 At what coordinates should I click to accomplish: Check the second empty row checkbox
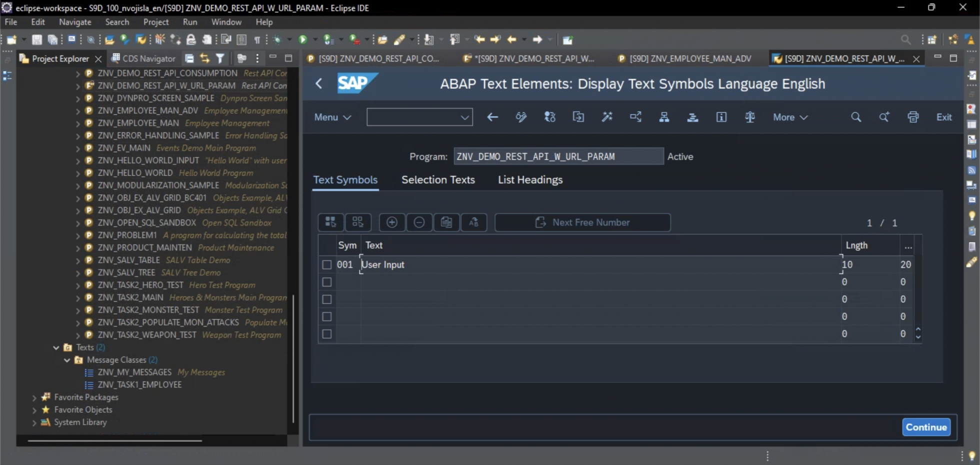click(327, 299)
